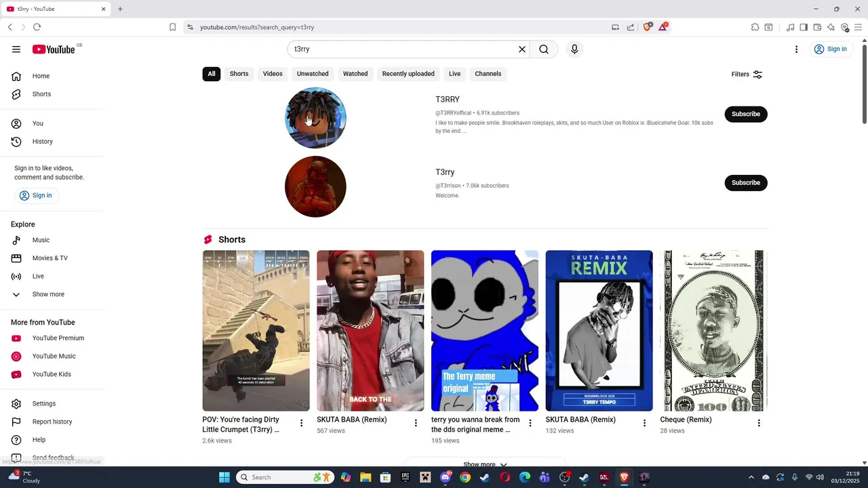This screenshot has width=868, height=488.
Task: Select the All filter chip
Action: pos(212,74)
